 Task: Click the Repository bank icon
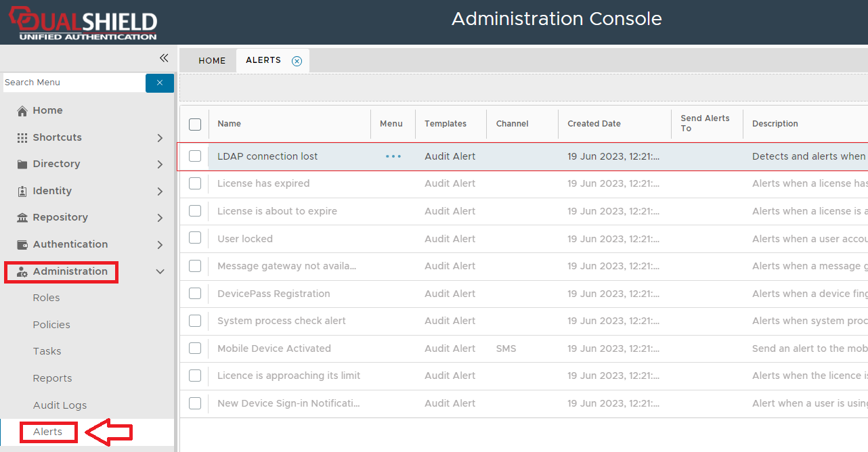22,218
